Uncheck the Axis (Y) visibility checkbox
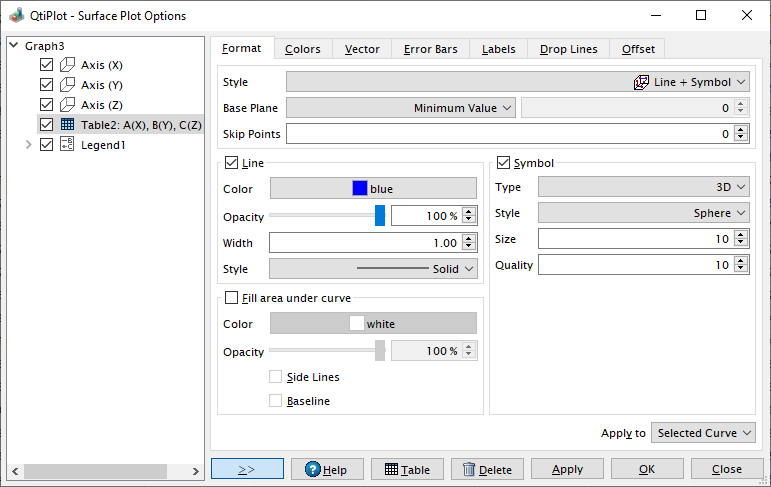771x487 pixels. click(46, 85)
